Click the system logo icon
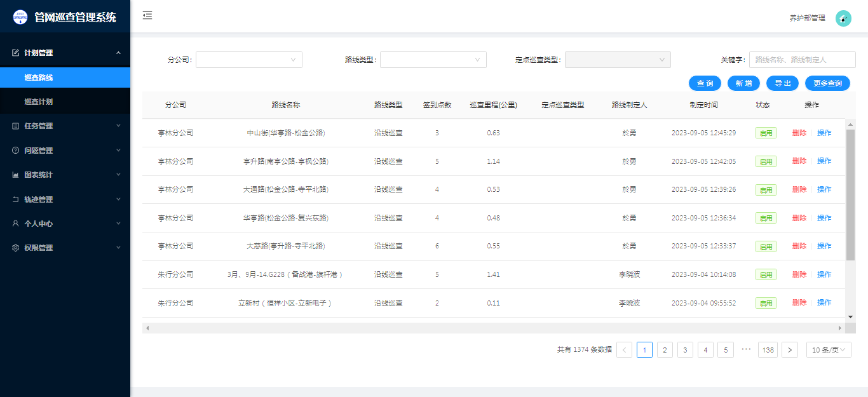 [20, 17]
